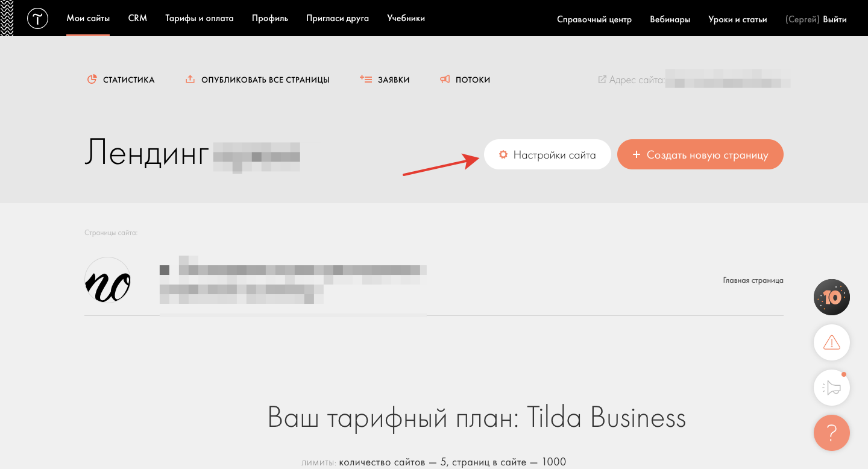The width and height of the screenshot is (868, 469).
Task: Open the СТАТИСТИКА section
Action: 129,80
